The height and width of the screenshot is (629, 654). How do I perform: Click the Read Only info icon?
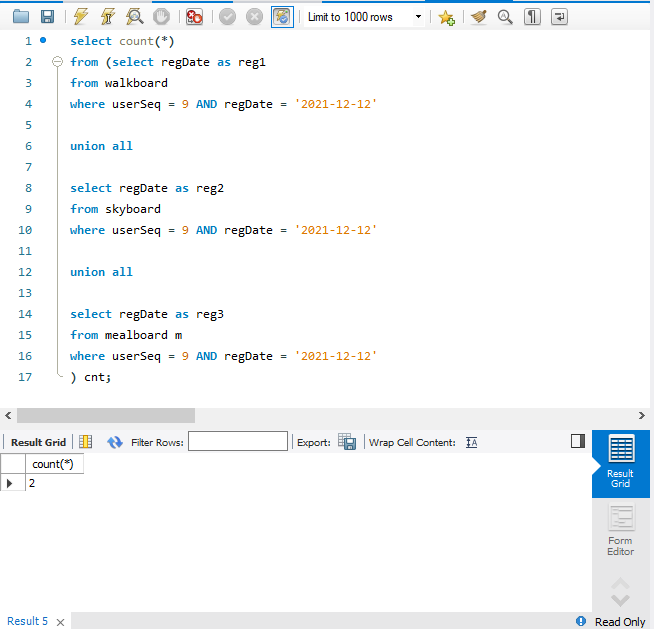click(581, 621)
